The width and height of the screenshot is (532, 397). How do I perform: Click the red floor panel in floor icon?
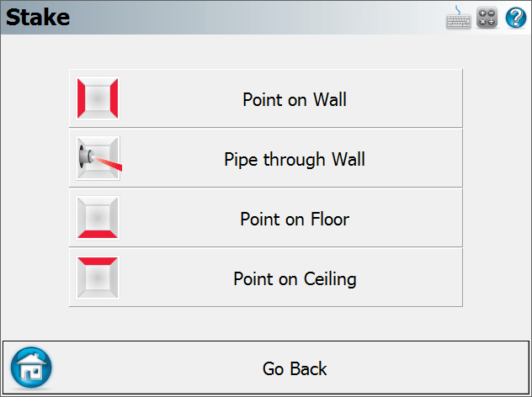pos(98,234)
